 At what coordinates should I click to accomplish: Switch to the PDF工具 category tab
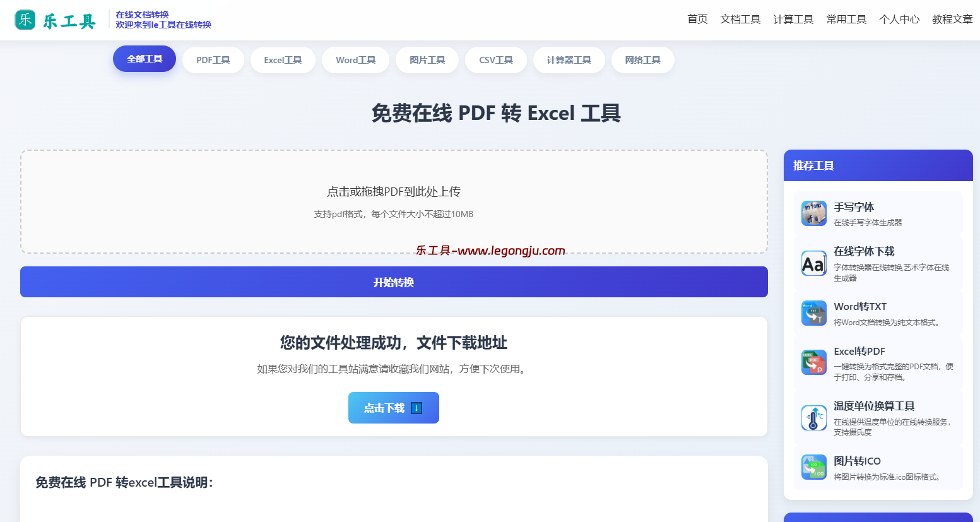pyautogui.click(x=213, y=59)
